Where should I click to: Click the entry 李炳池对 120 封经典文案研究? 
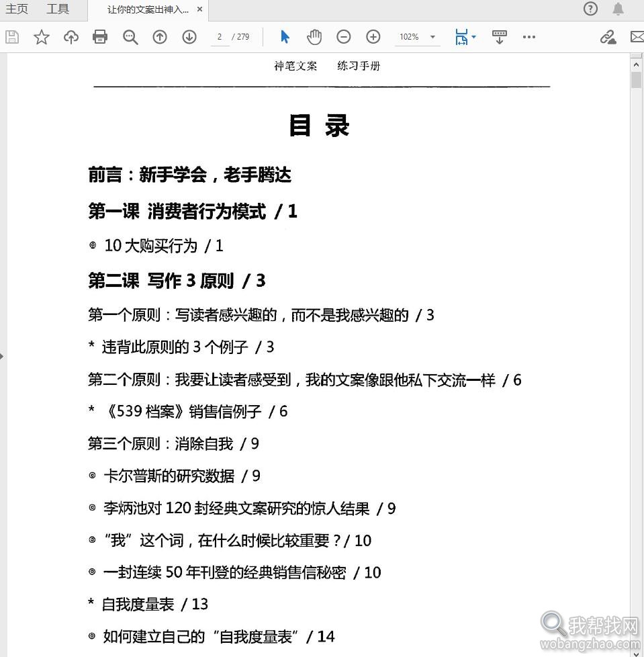(242, 508)
